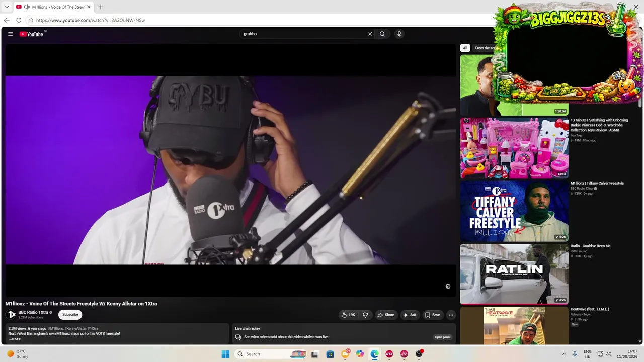Image resolution: width=644 pixels, height=362 pixels.
Task: Open the Task View taskbar icon
Action: (x=315, y=354)
